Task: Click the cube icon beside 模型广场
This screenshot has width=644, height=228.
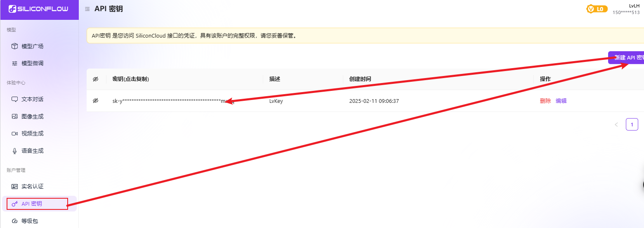Action: point(14,46)
